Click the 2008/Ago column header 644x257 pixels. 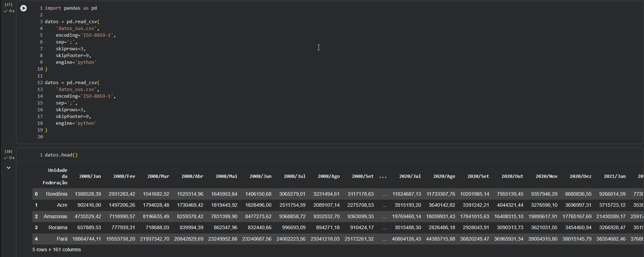(329, 176)
